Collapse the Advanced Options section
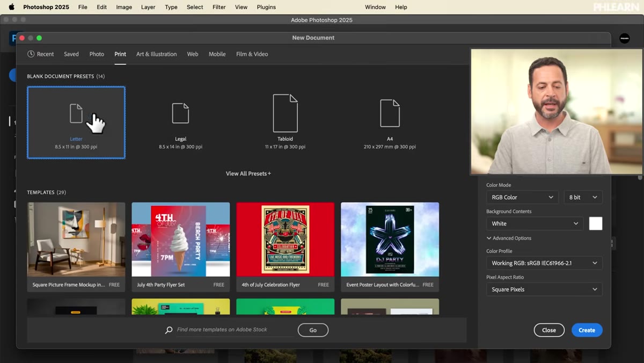Screen dimensions: 644x363 tap(508, 238)
